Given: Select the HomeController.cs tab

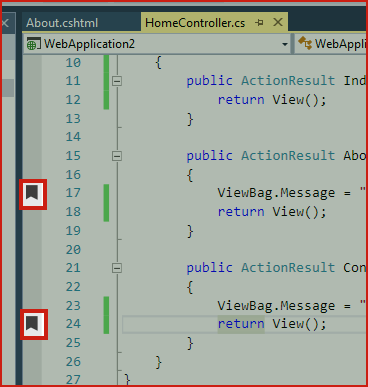Looking at the screenshot, I should click(x=195, y=23).
